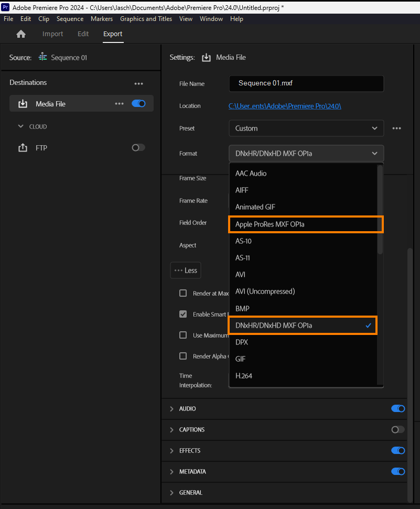Uncheck Enable Smart rendering checkbox
420x509 pixels.
point(183,314)
